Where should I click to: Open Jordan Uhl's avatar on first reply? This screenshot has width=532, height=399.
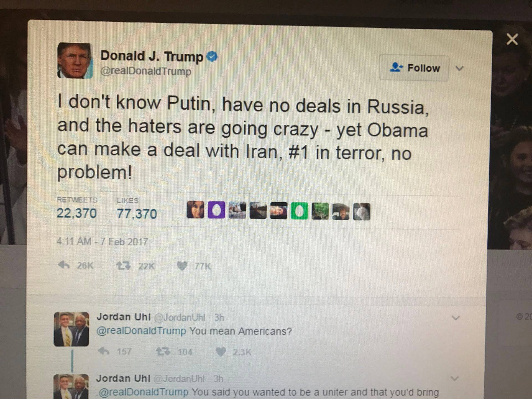tap(71, 329)
